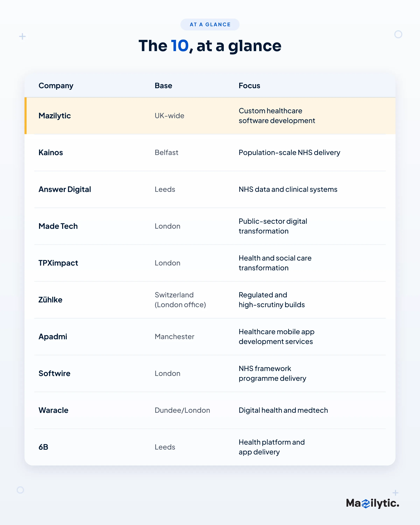Click the Softwire company name
The height and width of the screenshot is (525, 420).
click(x=54, y=373)
